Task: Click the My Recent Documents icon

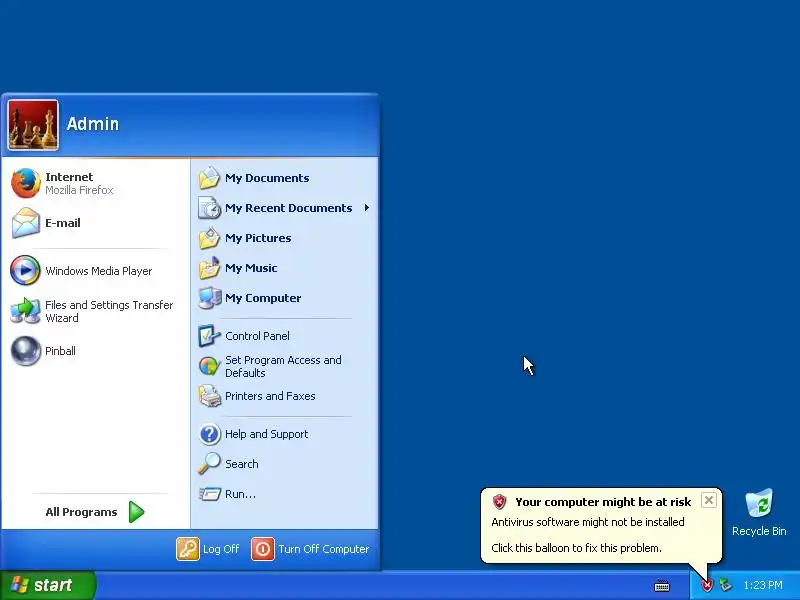Action: coord(209,208)
